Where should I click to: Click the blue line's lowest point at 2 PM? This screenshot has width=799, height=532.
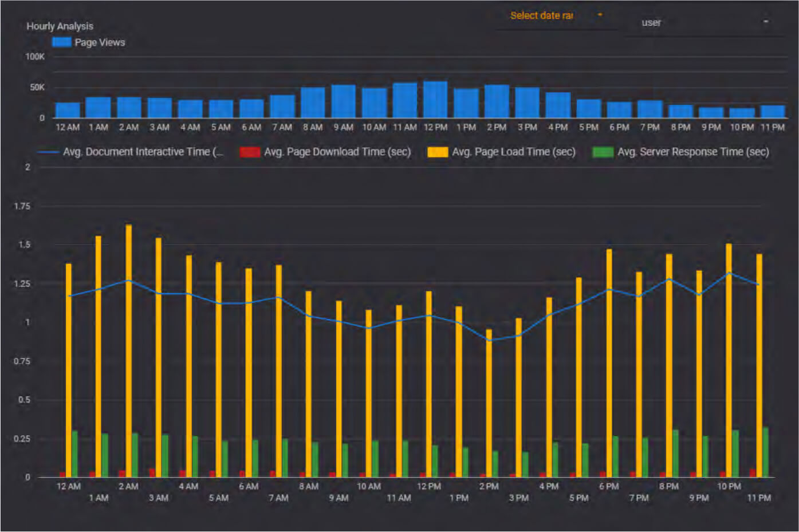click(x=489, y=340)
